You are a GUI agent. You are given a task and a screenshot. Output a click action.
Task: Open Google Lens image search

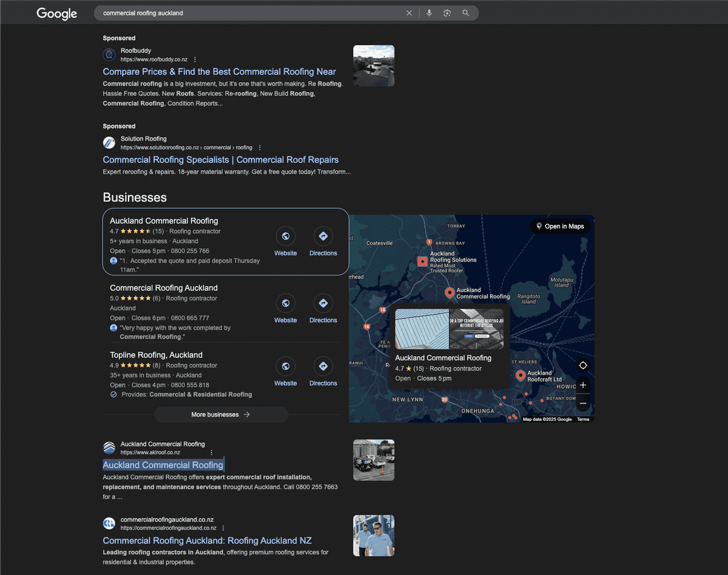point(447,13)
